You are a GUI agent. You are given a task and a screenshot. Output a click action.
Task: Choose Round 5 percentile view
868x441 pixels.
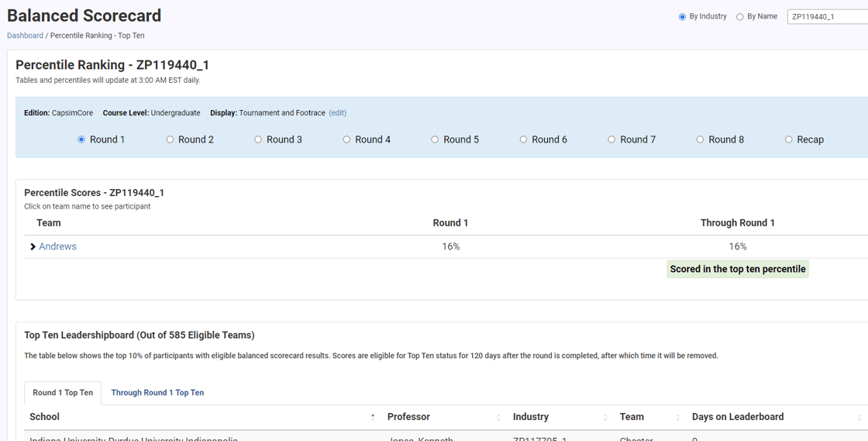click(x=435, y=140)
